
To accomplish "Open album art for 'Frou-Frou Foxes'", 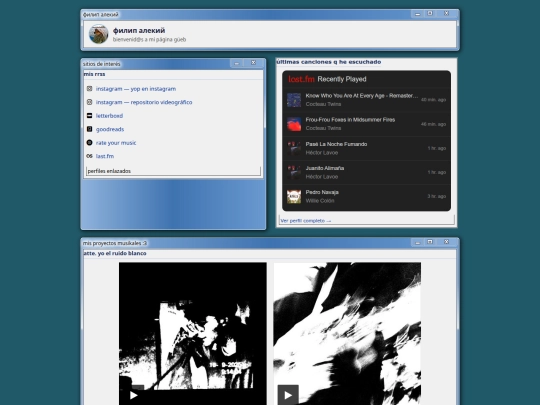I will 294,124.
